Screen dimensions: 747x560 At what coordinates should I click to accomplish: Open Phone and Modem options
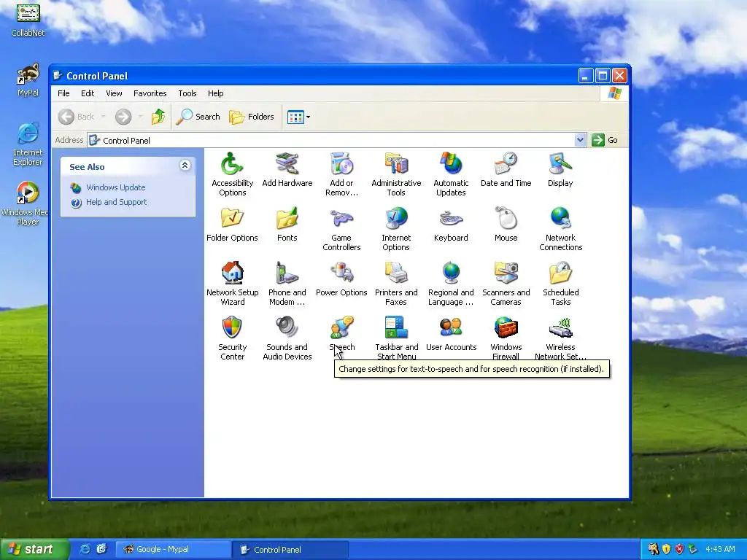click(x=287, y=284)
